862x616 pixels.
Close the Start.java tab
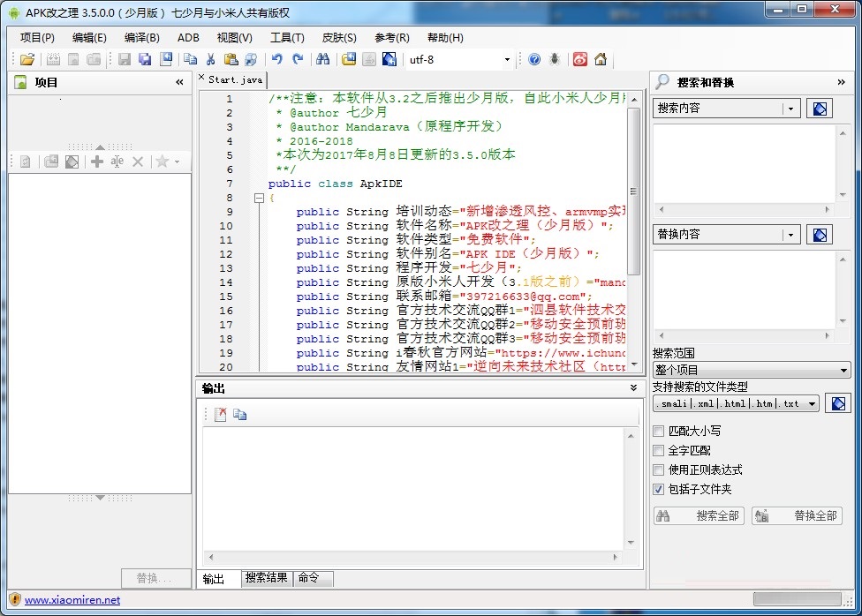pyautogui.click(x=201, y=78)
